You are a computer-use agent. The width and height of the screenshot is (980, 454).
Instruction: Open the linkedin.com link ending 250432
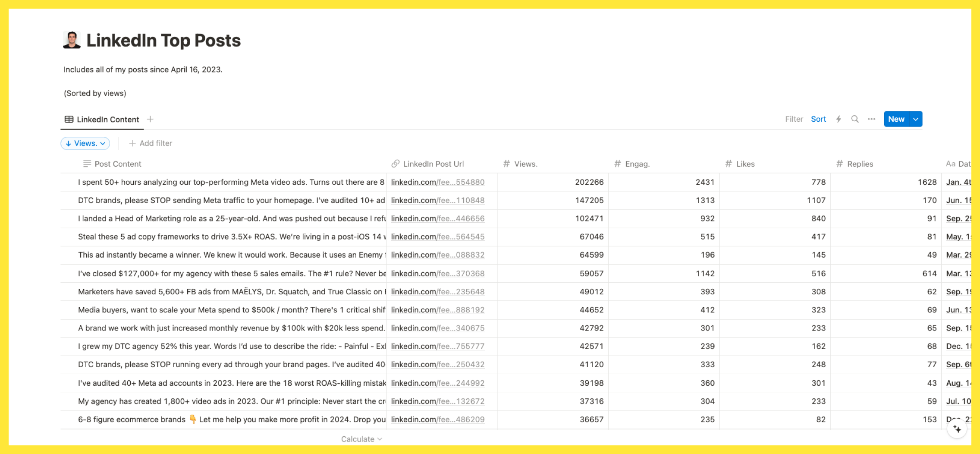coord(438,364)
